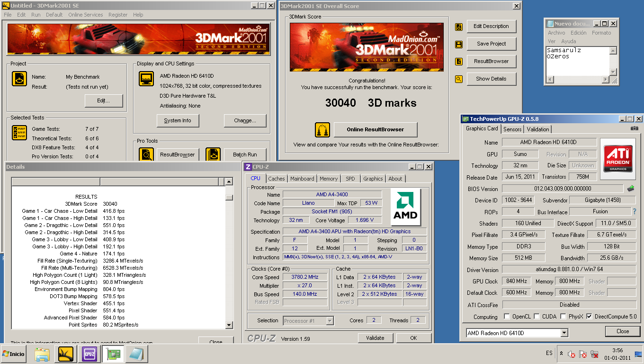This screenshot has height=364, width=644.
Task: Click the Online ResultBrowser button
Action: coord(376,129)
